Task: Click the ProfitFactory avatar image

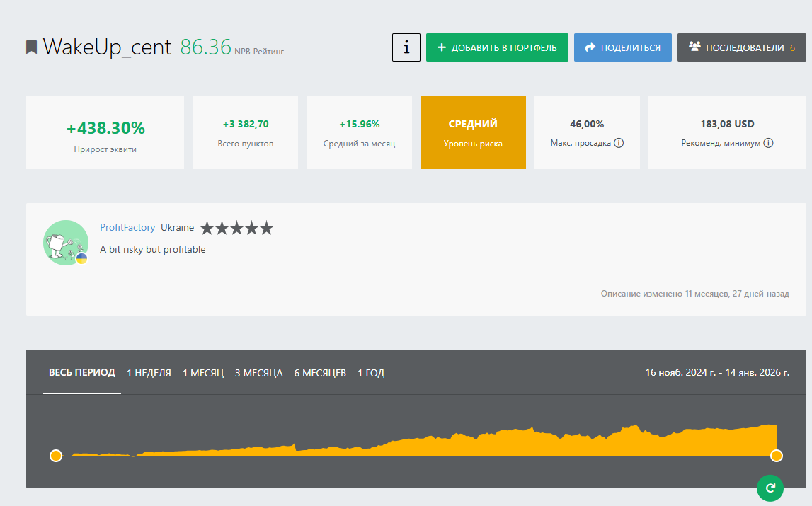Action: click(66, 243)
